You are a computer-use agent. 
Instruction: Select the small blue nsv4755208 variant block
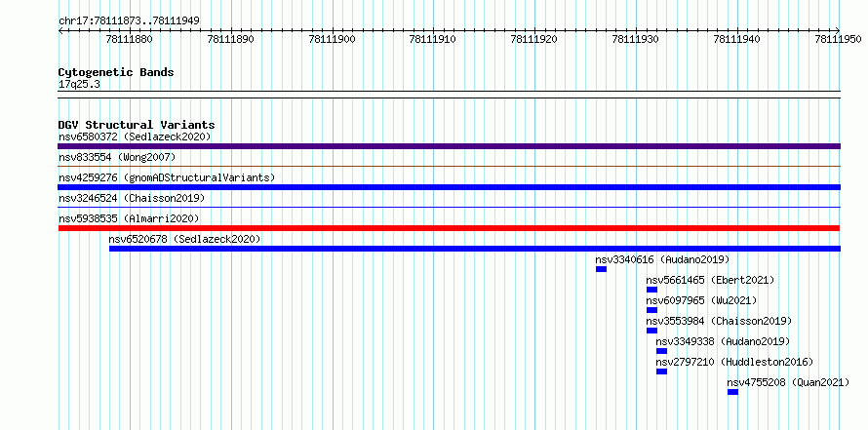pos(733,392)
